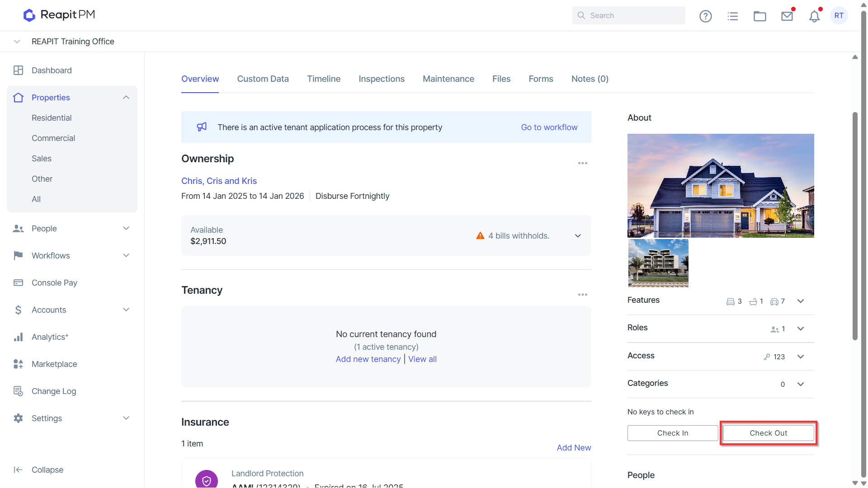The height and width of the screenshot is (488, 868).
Task: Collapse the Properties sidebar menu
Action: (126, 98)
